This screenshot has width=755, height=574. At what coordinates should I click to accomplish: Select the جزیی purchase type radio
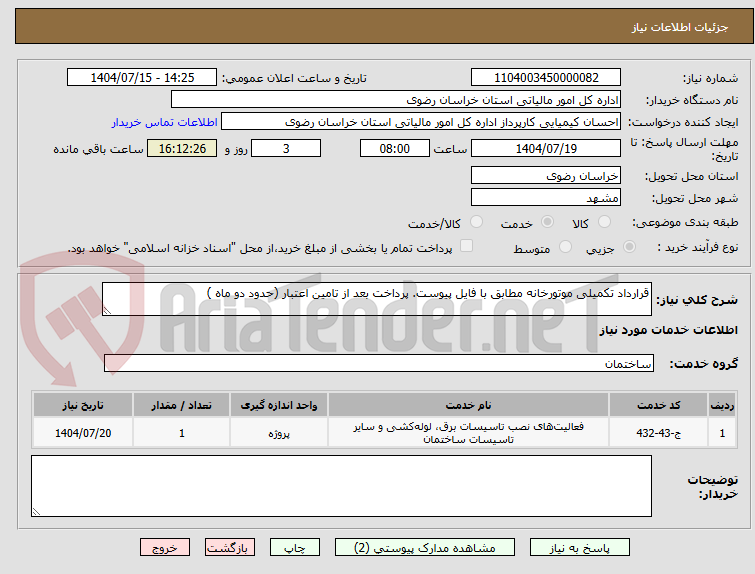629,247
